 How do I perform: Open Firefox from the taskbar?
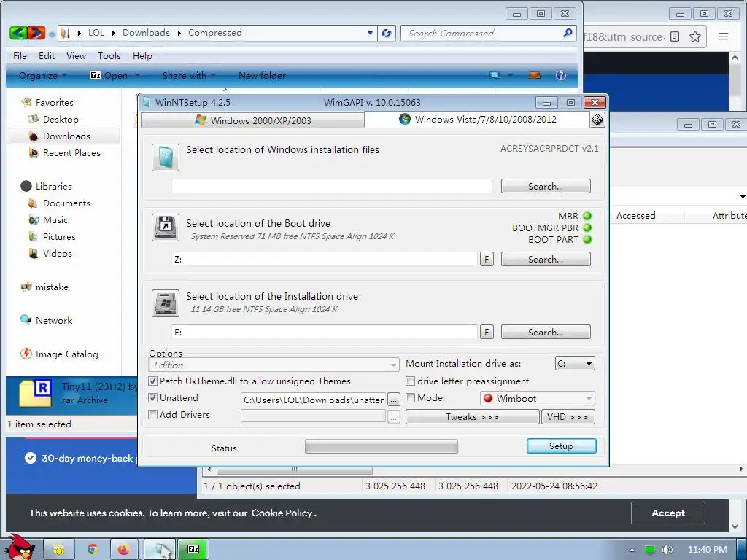pos(124,549)
